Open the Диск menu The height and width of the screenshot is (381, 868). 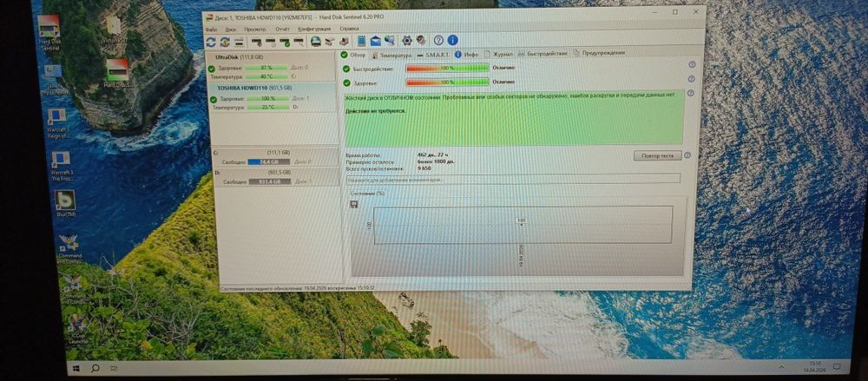tap(230, 29)
